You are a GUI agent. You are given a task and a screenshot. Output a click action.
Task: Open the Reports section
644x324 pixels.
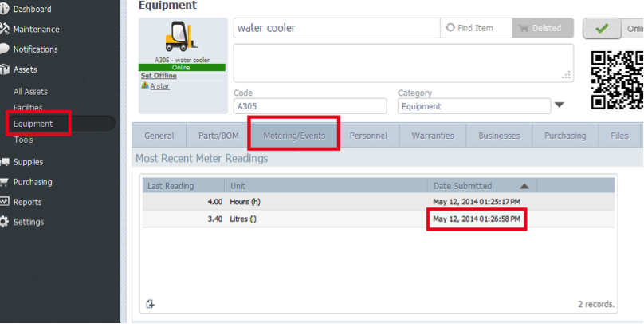(28, 202)
